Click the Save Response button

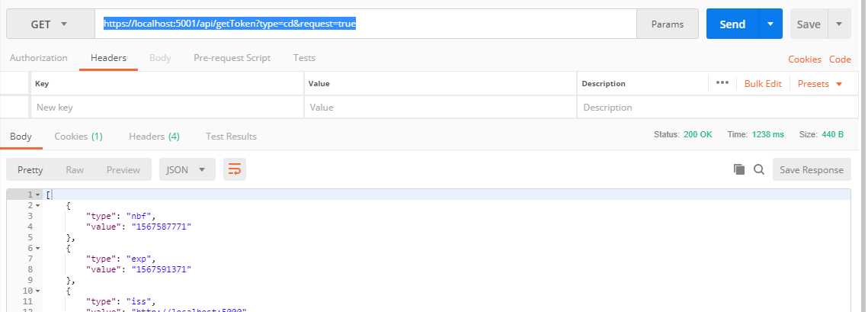812,169
